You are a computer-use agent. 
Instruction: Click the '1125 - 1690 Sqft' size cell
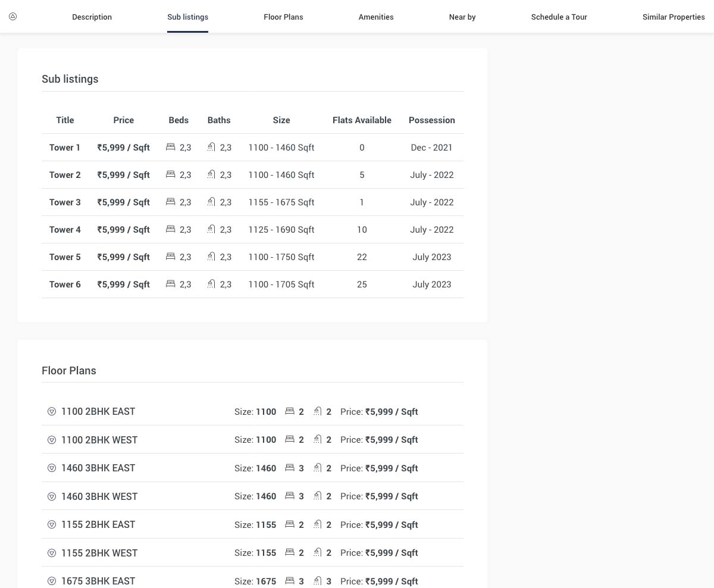point(281,230)
